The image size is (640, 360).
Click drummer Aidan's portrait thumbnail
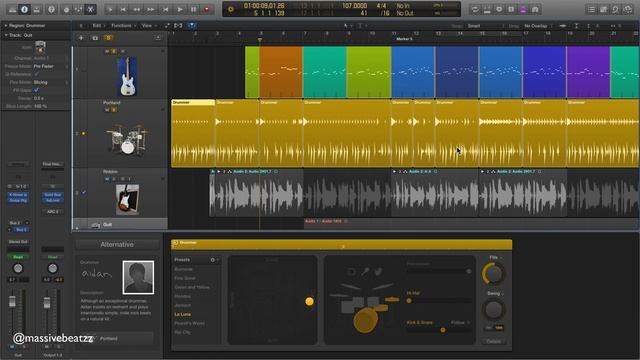(x=138, y=277)
